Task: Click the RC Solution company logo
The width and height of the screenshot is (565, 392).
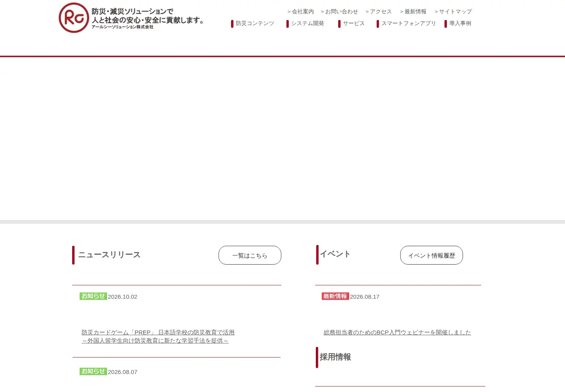Action: pos(74,18)
